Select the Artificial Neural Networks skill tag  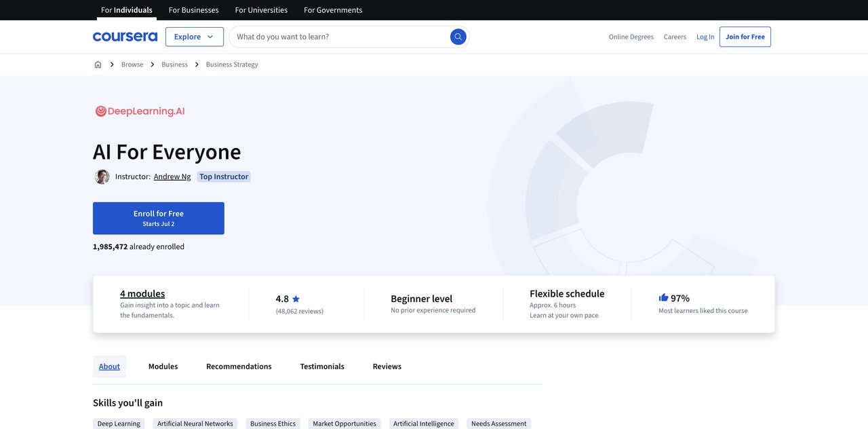coord(195,424)
